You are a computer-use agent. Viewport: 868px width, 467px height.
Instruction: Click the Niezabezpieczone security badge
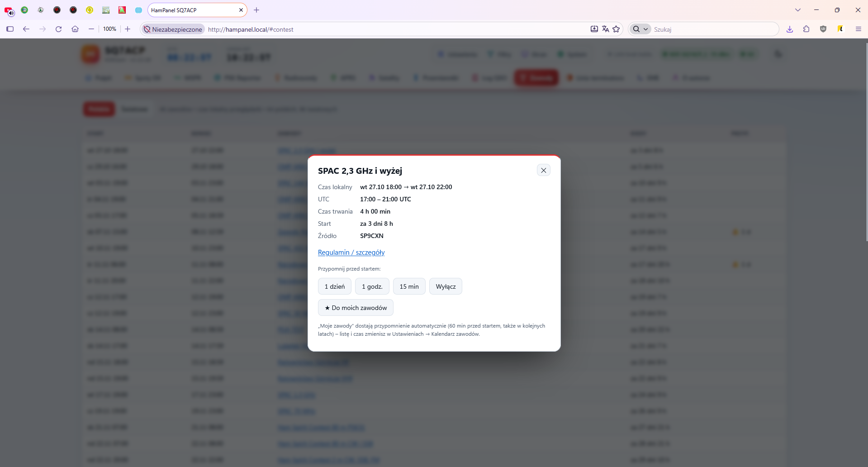[173, 29]
